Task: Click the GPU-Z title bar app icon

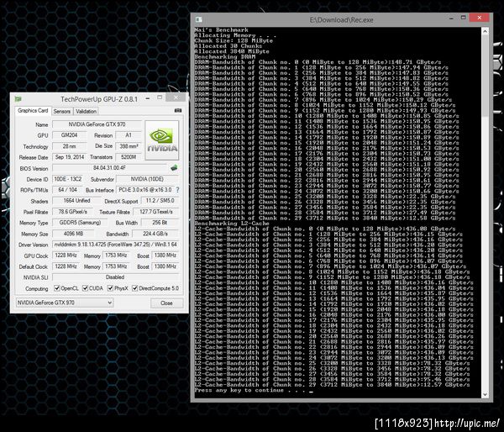Action: coord(18,99)
